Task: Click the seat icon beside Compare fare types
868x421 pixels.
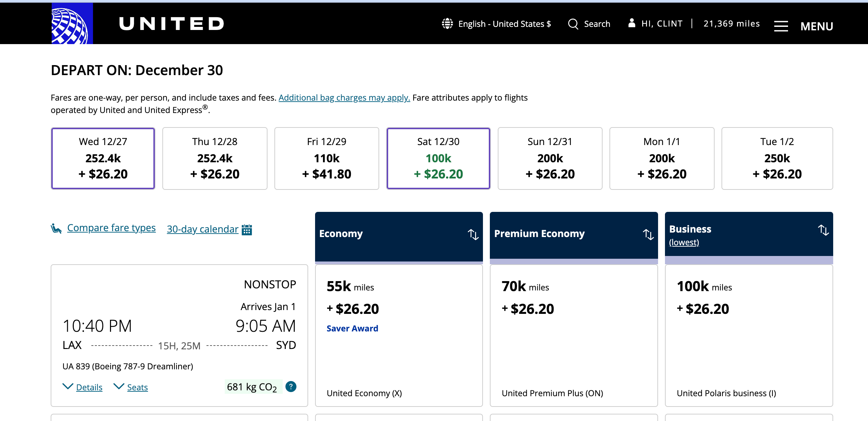Action: pyautogui.click(x=56, y=228)
